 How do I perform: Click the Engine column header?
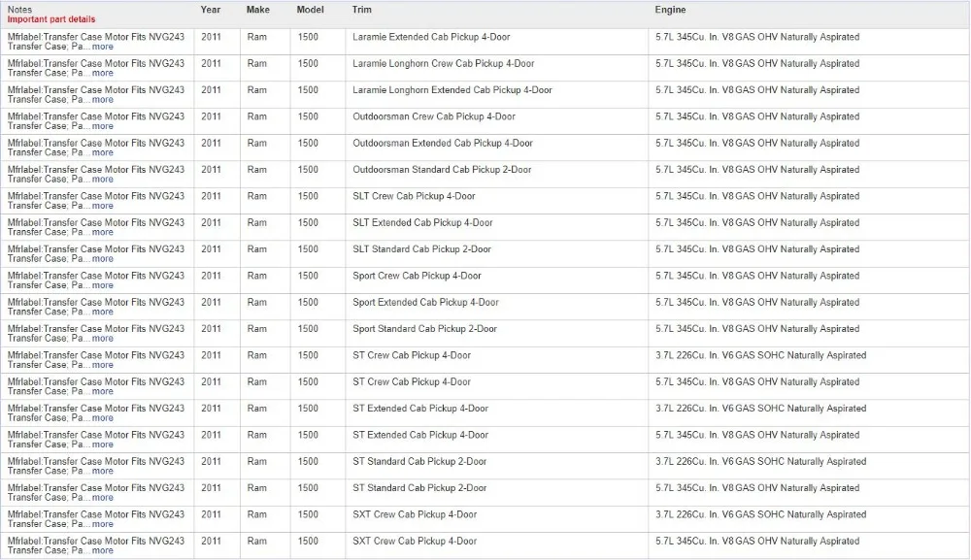coord(671,10)
